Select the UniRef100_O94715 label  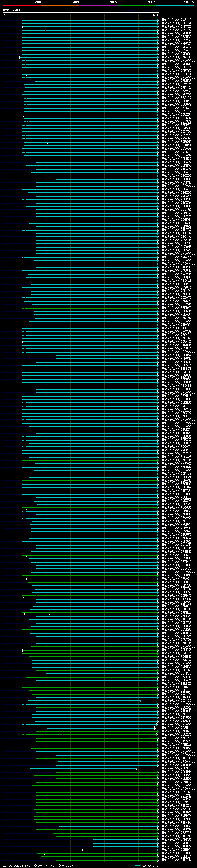pos(177,653)
